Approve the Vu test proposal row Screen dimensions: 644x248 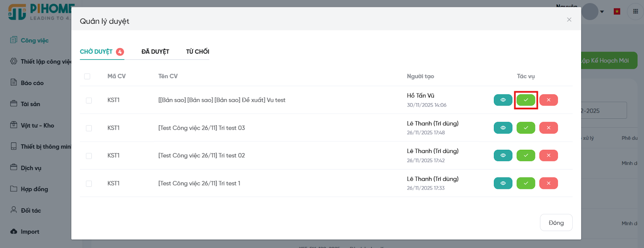(526, 100)
